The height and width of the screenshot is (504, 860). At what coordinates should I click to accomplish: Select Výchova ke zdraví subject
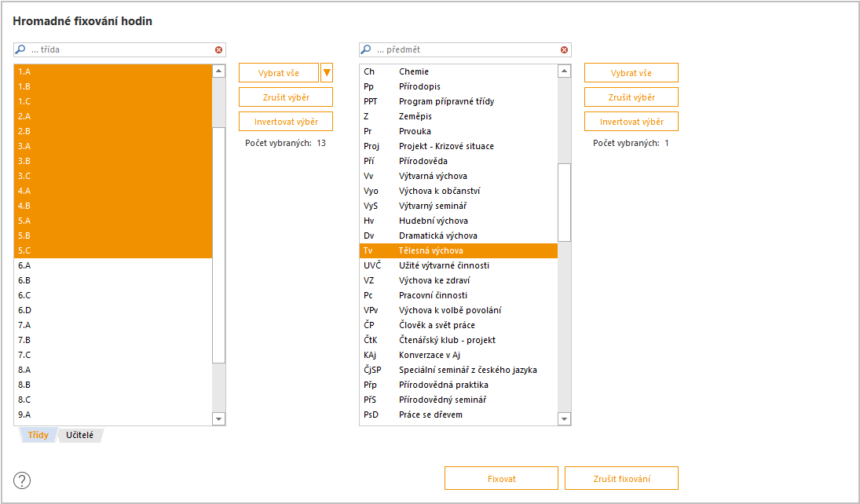(x=459, y=280)
